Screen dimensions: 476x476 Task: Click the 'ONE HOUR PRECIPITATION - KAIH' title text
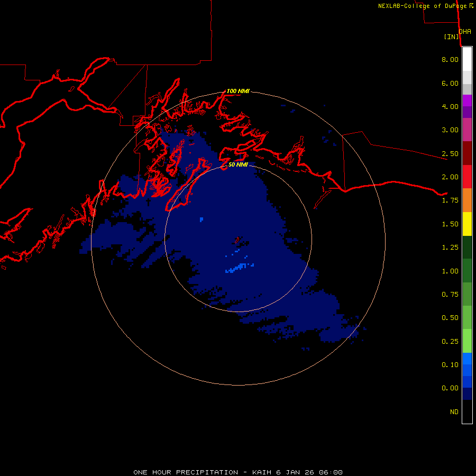click(x=203, y=472)
